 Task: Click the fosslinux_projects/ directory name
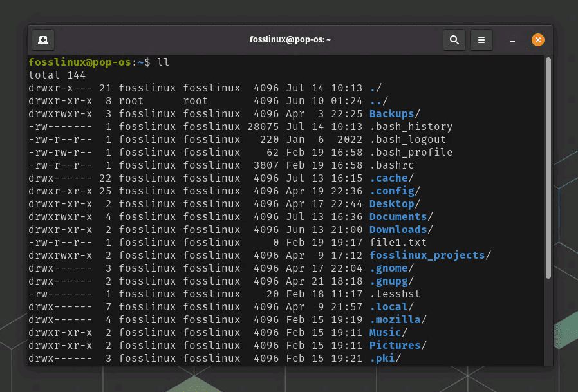[430, 255]
